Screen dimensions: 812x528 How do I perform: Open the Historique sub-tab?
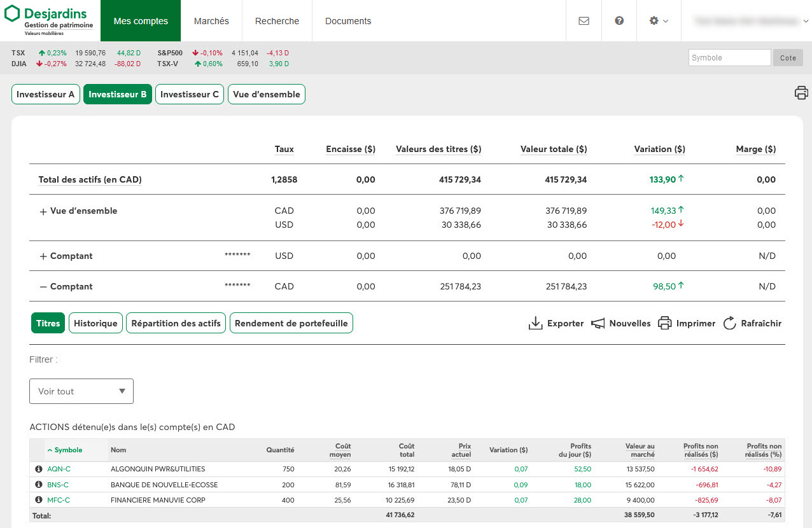coord(95,323)
